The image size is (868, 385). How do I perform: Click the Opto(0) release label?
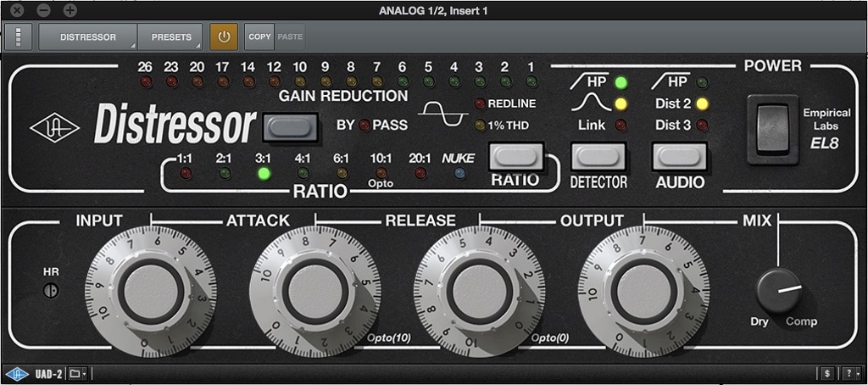pos(550,338)
